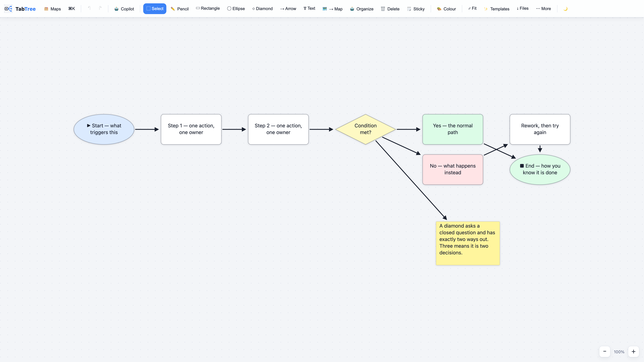Run the Organize action
The width and height of the screenshot is (644, 362).
[x=362, y=9]
